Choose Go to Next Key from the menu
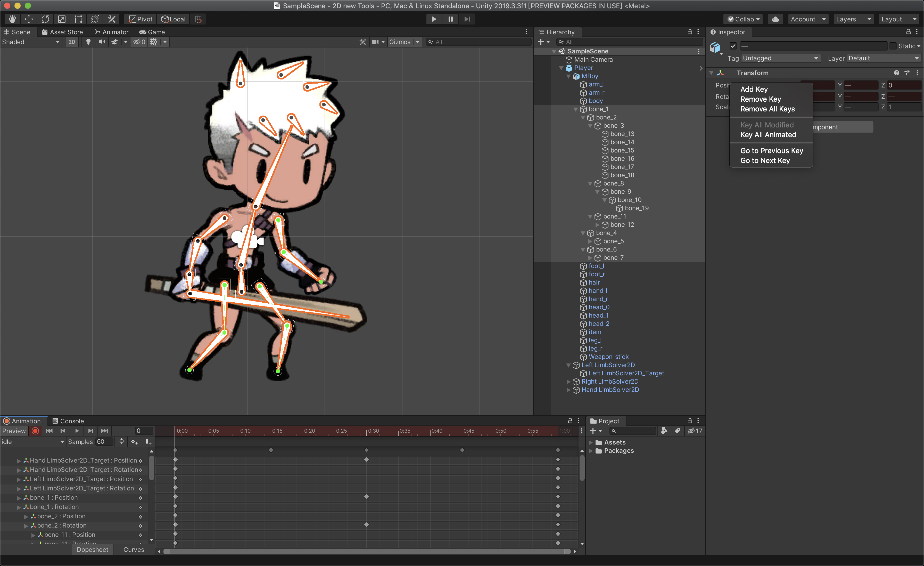 pos(765,160)
